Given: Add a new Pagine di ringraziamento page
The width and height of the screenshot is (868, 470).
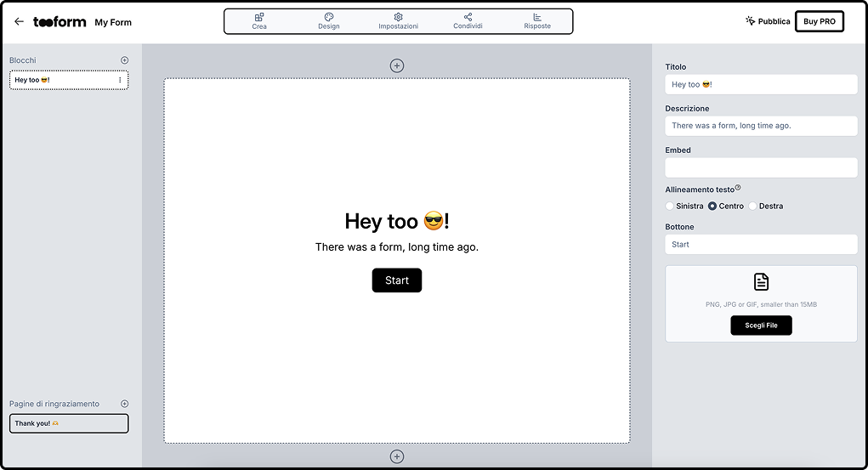Looking at the screenshot, I should coord(125,404).
